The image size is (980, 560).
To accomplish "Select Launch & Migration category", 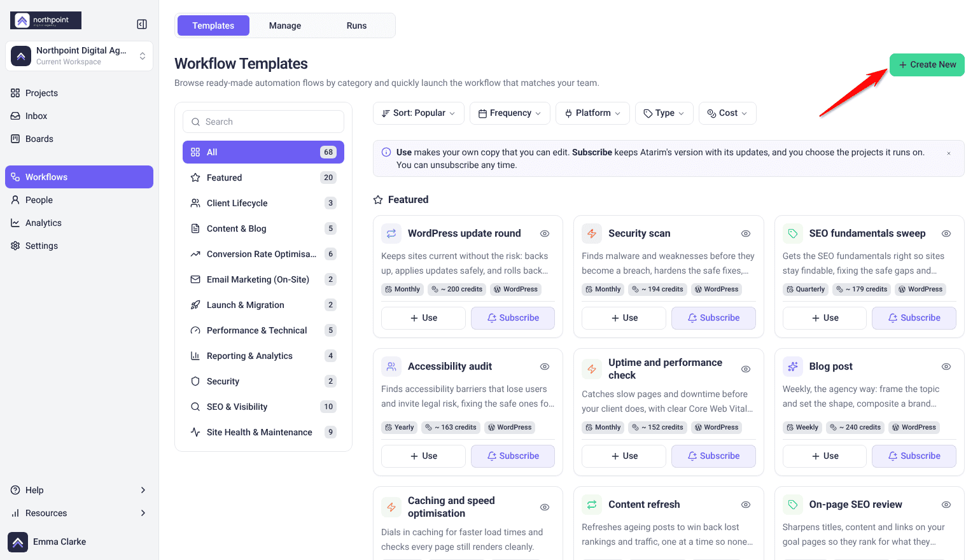I will click(x=263, y=305).
